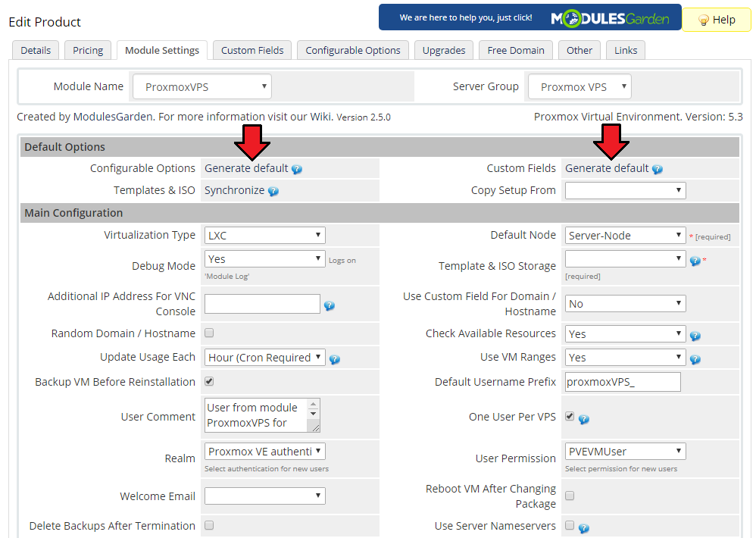Screen dimensions: 756x538
Task: Switch to the Upgrades tab
Action: tap(444, 50)
